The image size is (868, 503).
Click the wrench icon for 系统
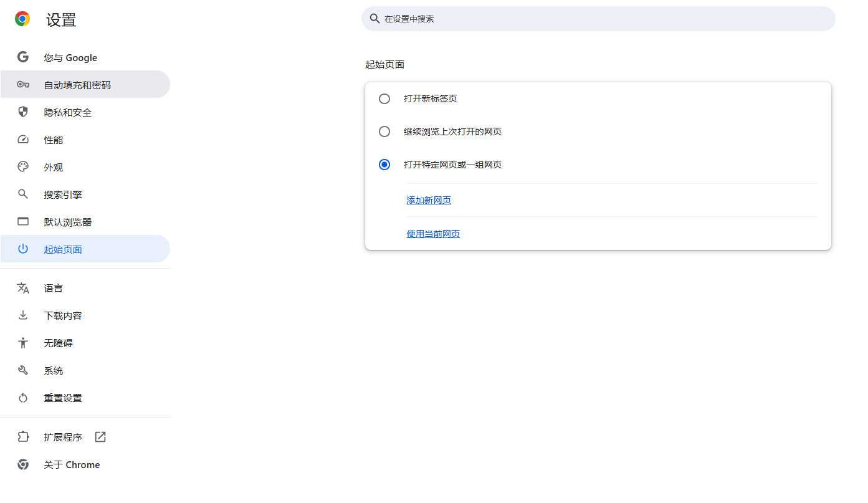(23, 370)
